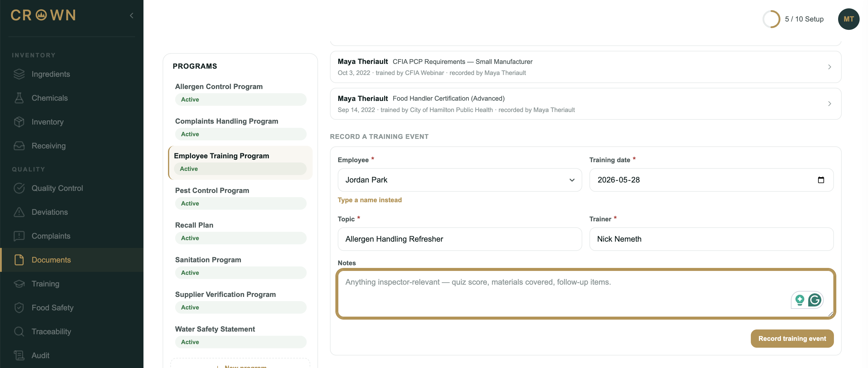
Task: Click the Trainer field with Nick Nemeth
Action: pyautogui.click(x=711, y=239)
